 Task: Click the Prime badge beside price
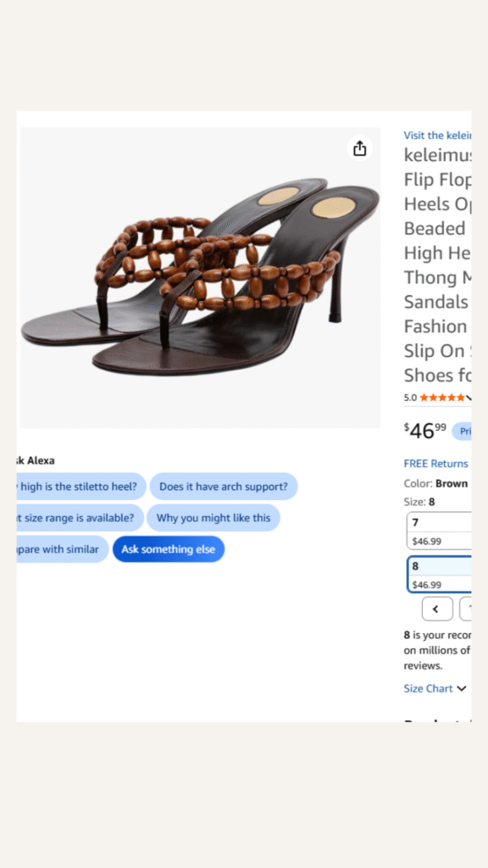pos(462,431)
